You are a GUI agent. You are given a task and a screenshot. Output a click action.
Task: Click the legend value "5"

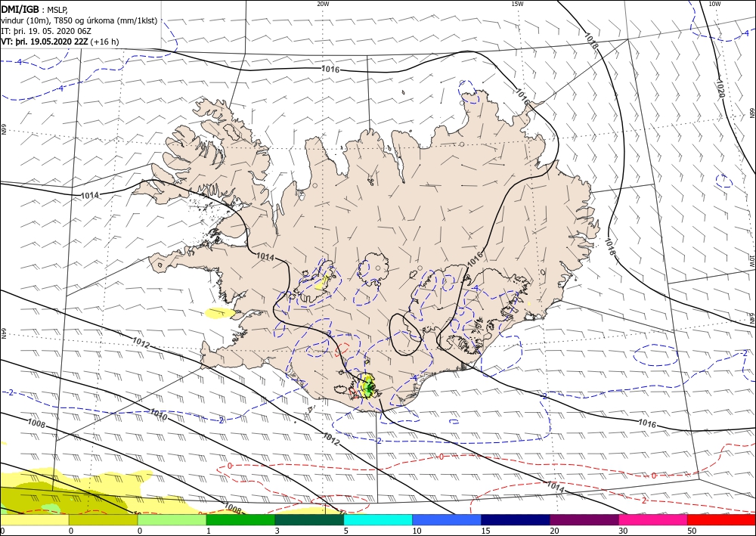pos(345,531)
